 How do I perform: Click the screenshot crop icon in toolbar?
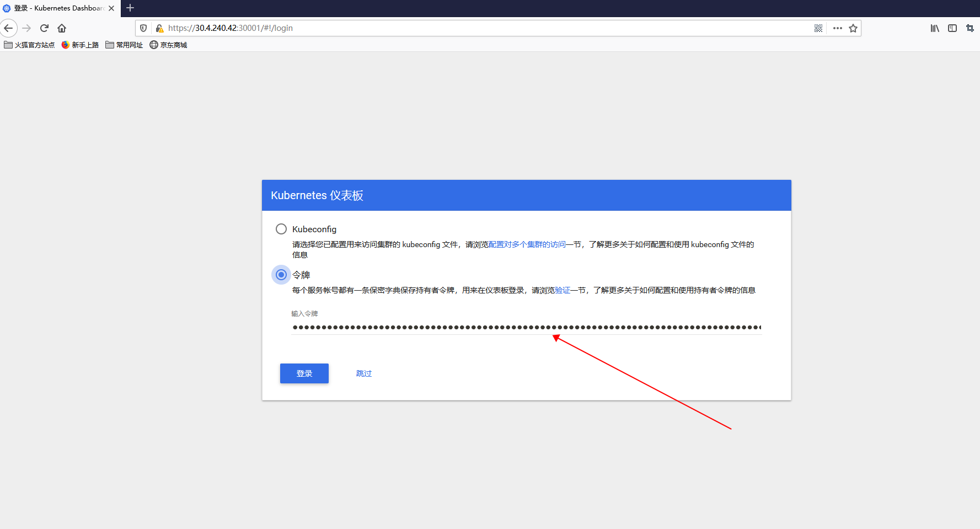tap(970, 28)
